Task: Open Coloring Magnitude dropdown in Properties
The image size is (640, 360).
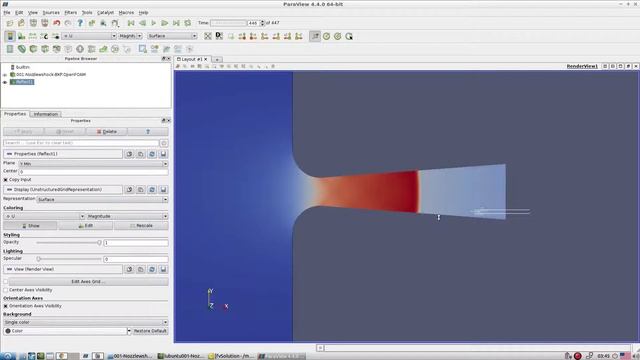Action: point(127,216)
